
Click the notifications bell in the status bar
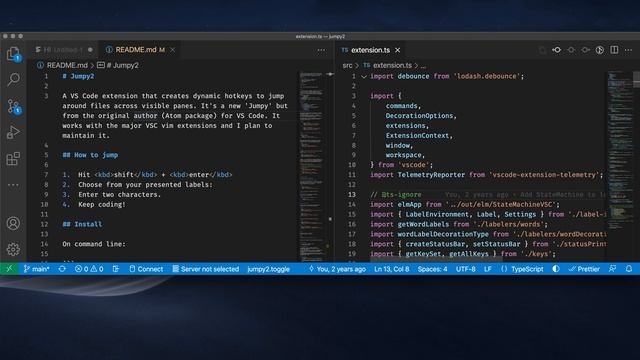click(629, 269)
